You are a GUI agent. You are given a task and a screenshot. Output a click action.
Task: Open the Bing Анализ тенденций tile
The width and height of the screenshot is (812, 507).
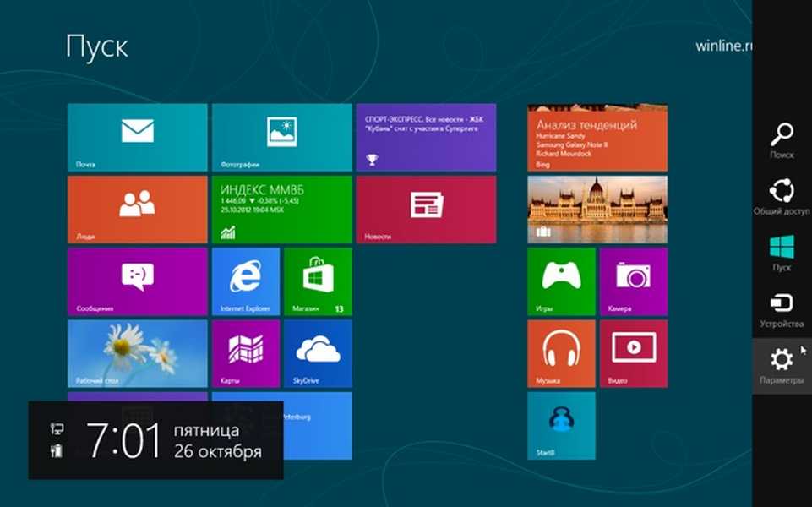tap(597, 137)
